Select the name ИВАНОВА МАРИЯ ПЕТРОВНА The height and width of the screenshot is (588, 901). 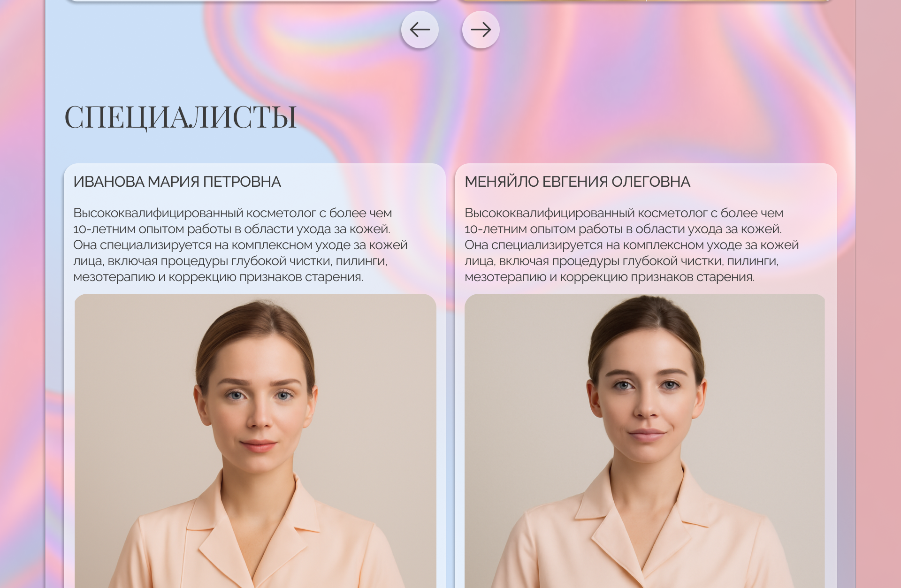point(177,182)
